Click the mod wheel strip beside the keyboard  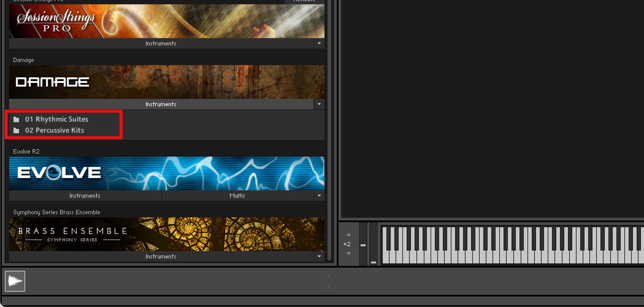(374, 244)
